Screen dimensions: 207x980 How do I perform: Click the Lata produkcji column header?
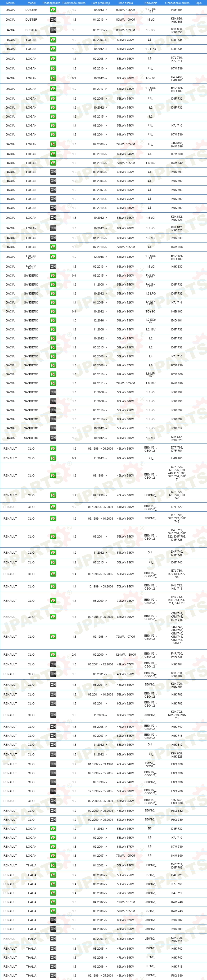point(100,3)
